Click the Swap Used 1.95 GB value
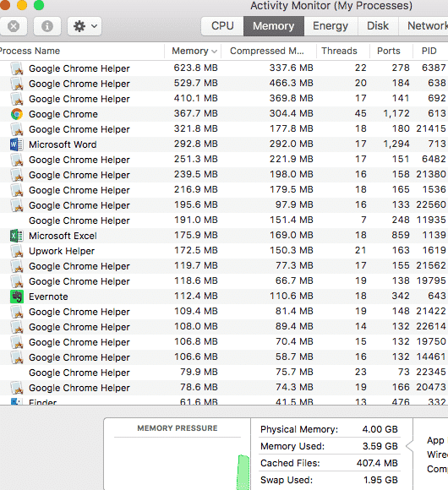 click(x=380, y=480)
